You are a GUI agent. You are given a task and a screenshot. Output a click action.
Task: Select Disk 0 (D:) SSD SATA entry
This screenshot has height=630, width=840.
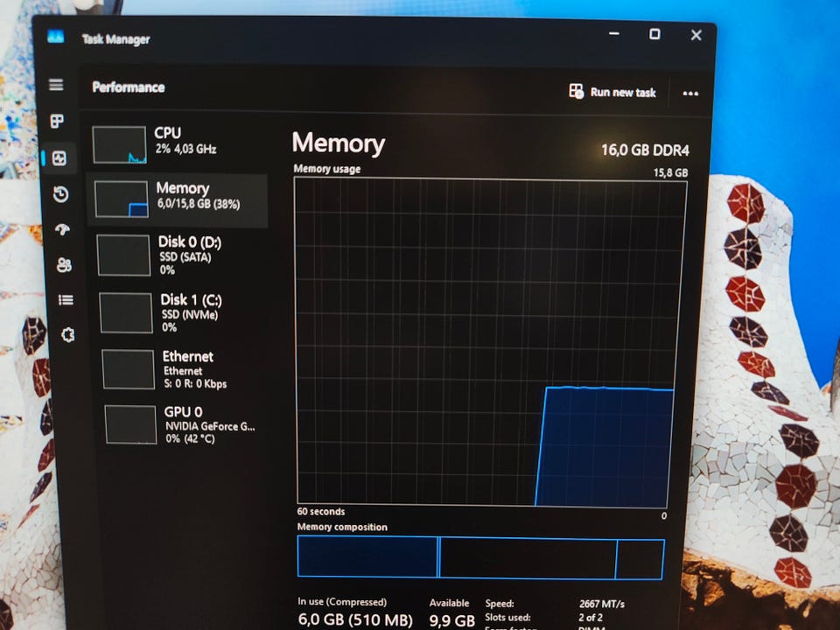(x=181, y=255)
